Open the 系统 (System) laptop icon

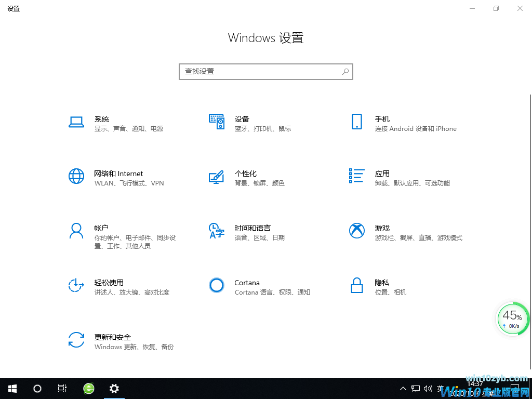(x=76, y=122)
